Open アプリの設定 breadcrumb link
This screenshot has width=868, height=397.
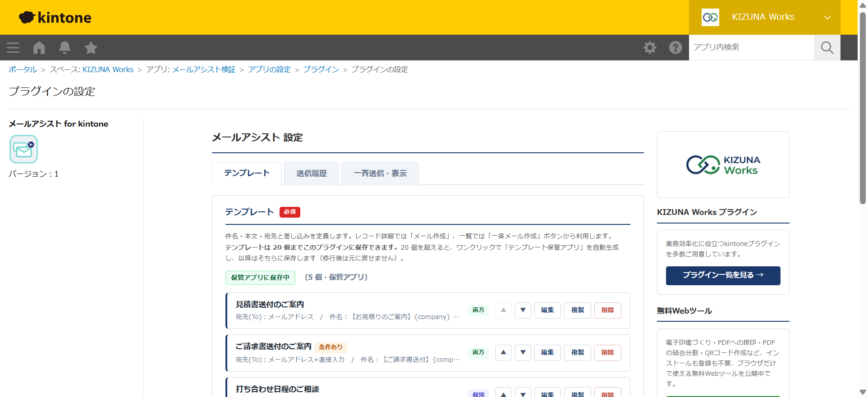click(270, 69)
